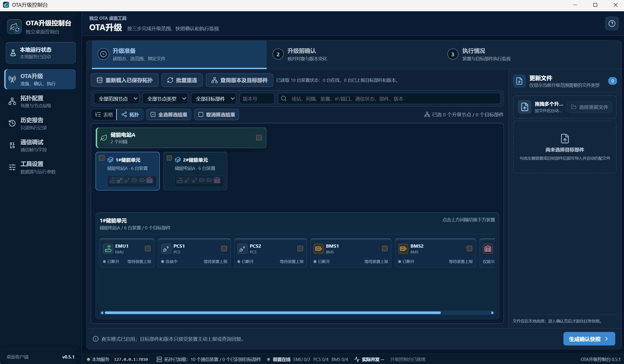Click the search field for 场站、间隔、装置
This screenshot has height=364, width=624.
[x=389, y=99]
